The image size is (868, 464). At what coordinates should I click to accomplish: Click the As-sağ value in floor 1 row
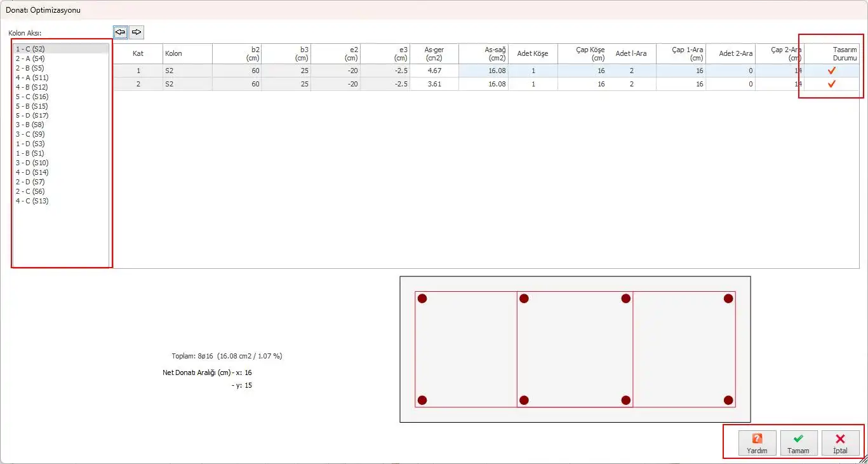pos(483,71)
